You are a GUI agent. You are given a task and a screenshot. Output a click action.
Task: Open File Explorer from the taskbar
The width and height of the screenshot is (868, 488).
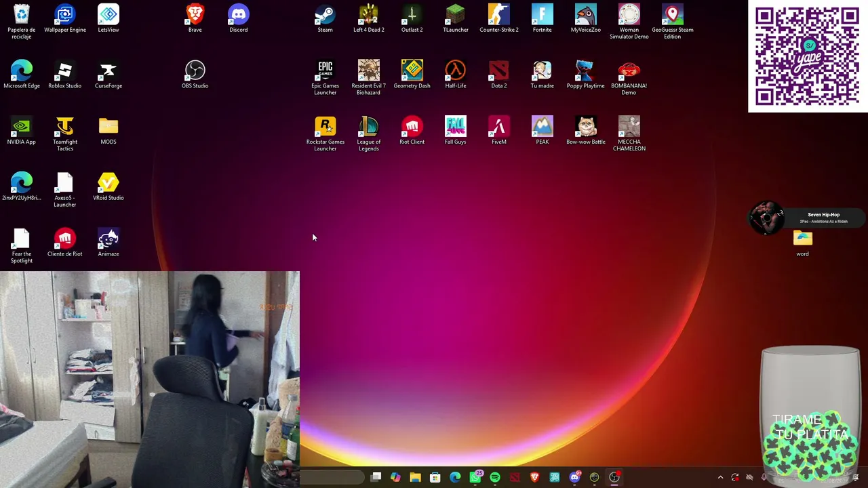pos(415,477)
